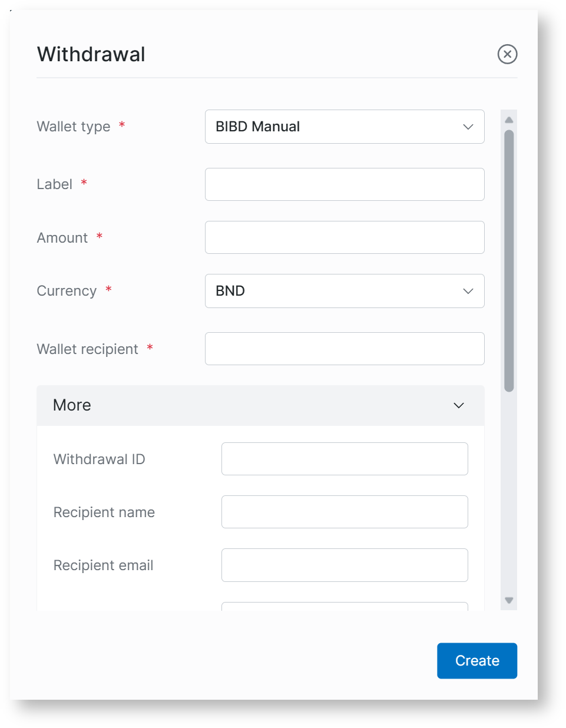This screenshot has width=566, height=728.
Task: Click the partially visible field below Recipient email
Action: tap(344, 606)
